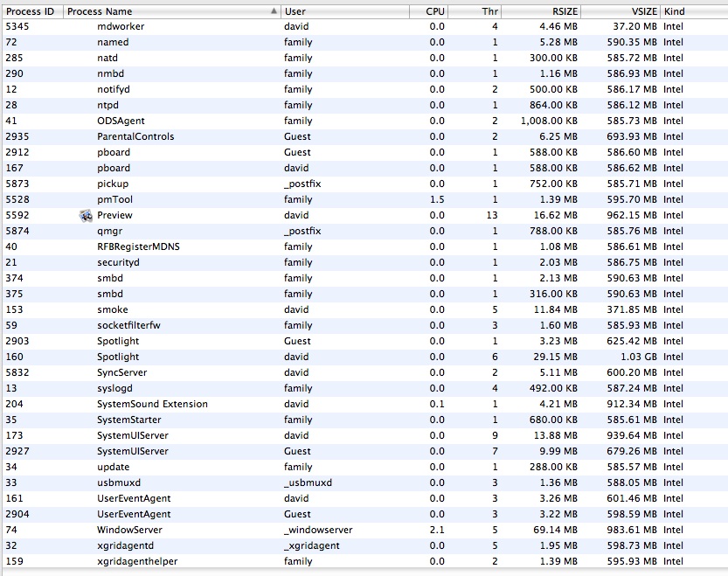Select UserEventAgent process with ID 2904
728x576 pixels.
364,514
